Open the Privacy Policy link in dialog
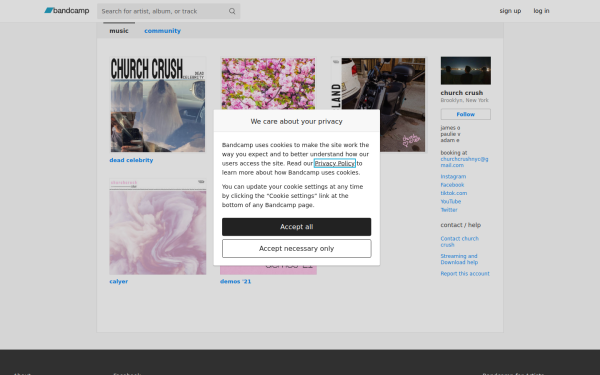The height and width of the screenshot is (375, 600). click(335, 163)
